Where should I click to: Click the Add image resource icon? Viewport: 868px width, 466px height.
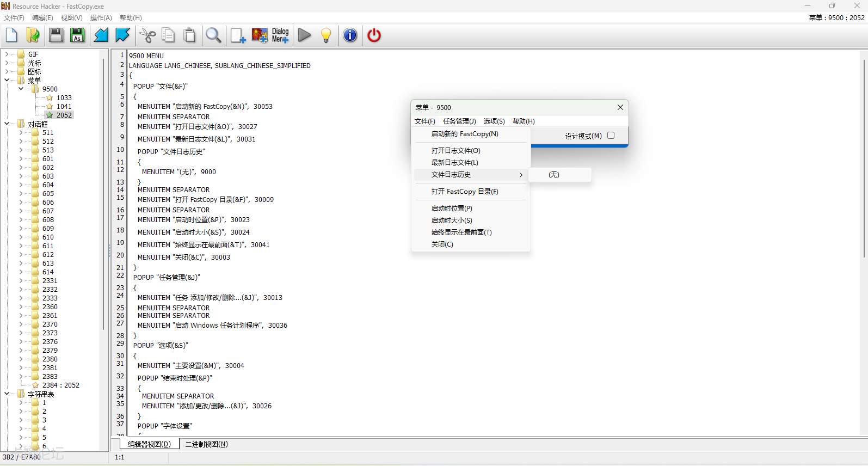(260, 35)
